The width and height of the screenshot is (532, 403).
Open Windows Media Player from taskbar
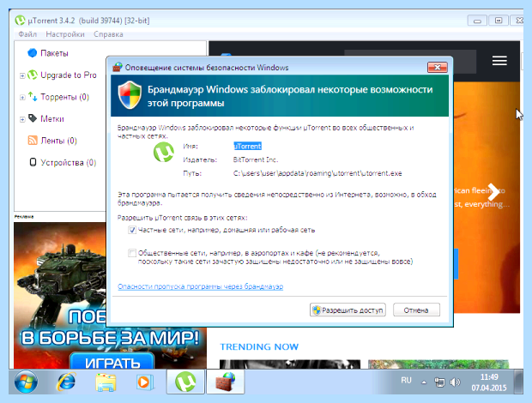coord(144,382)
